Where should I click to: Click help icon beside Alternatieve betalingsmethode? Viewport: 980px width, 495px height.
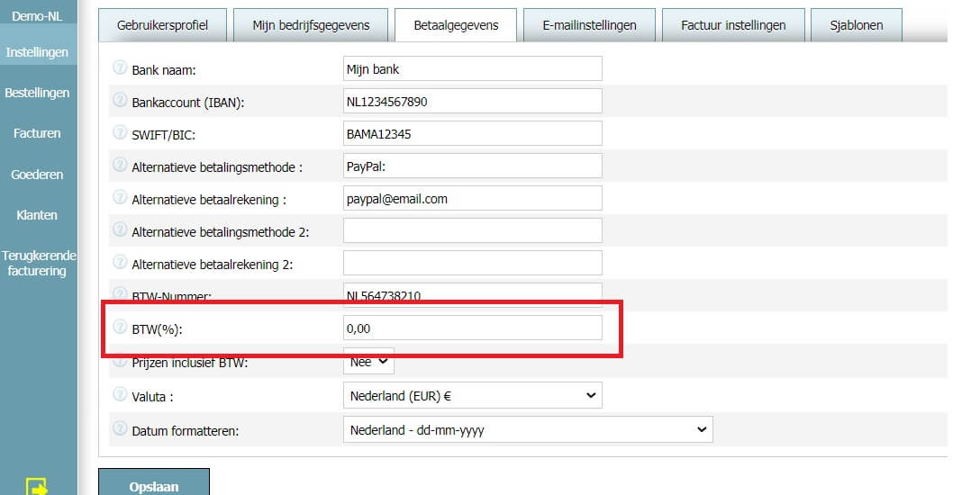(120, 165)
